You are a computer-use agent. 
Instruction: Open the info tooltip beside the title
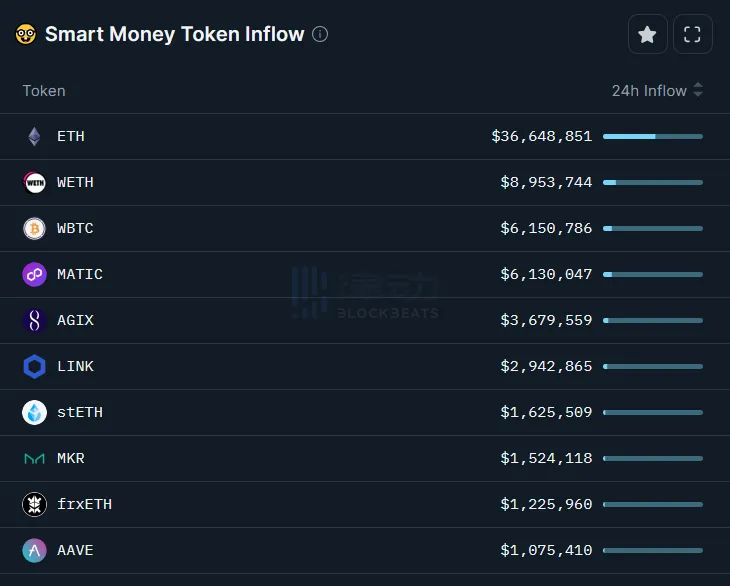[x=320, y=34]
